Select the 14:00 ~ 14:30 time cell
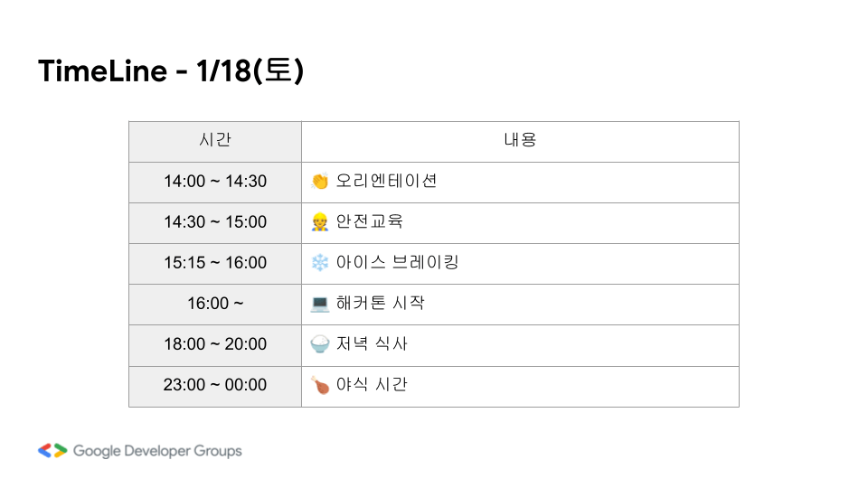868x488 pixels. [215, 182]
